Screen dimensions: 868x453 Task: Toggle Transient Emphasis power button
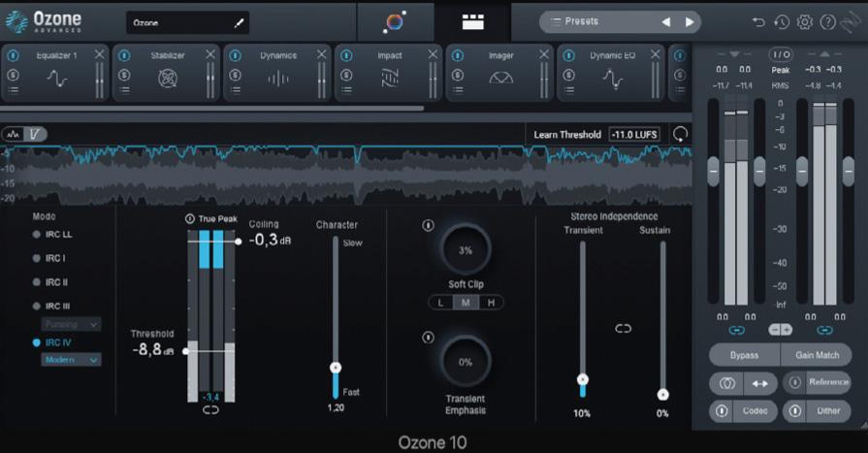[428, 338]
